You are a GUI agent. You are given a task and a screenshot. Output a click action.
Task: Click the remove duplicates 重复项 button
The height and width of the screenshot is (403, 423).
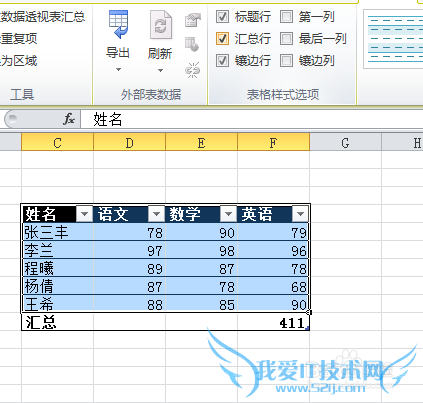tap(19, 39)
